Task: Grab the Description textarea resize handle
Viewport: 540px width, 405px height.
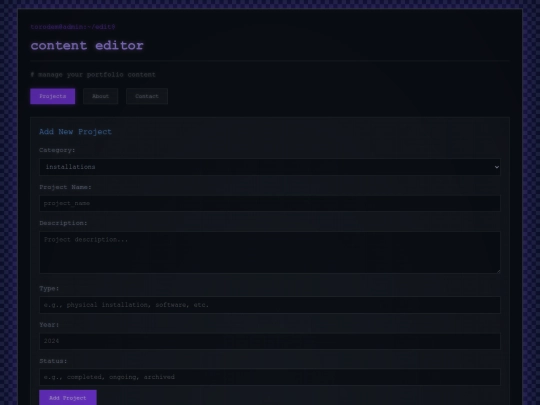Action: (x=498, y=271)
